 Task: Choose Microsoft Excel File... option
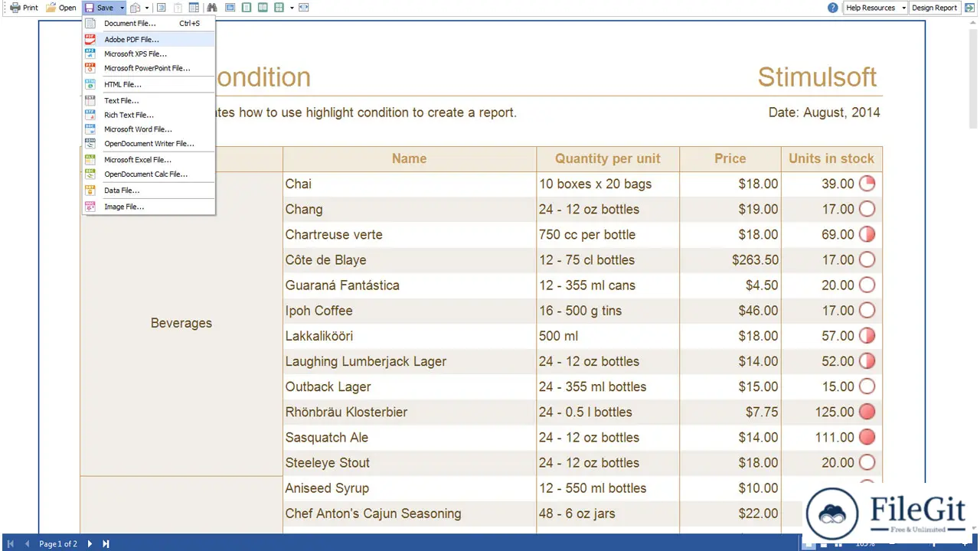pos(149,160)
